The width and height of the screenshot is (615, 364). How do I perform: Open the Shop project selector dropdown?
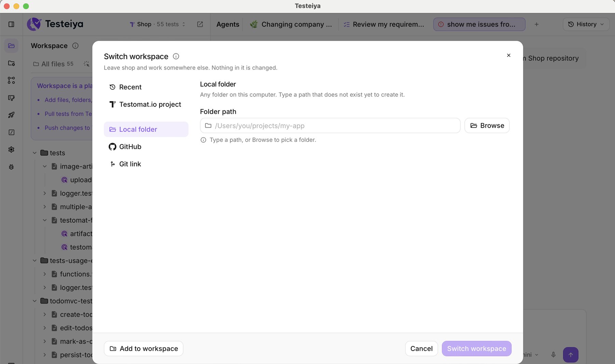pyautogui.click(x=158, y=24)
